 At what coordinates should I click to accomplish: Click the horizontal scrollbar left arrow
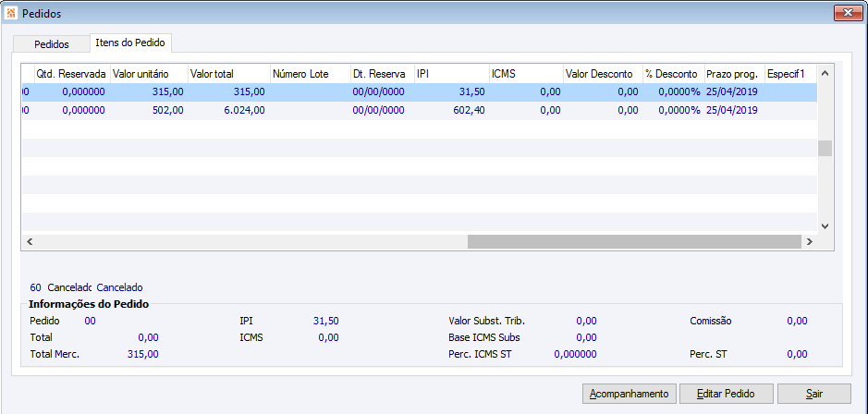(x=30, y=242)
